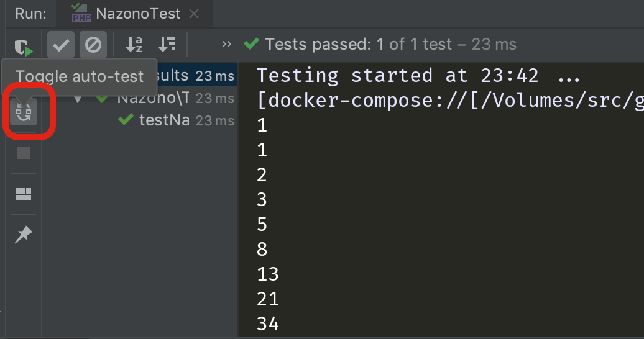The image size is (644, 339).
Task: Sort tests by duration
Action: point(167,45)
